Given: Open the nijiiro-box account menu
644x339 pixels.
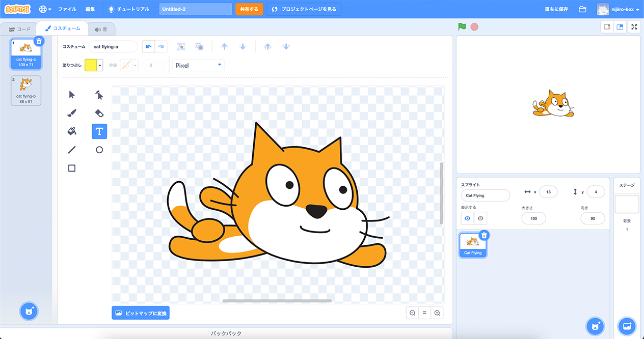Looking at the screenshot, I should pos(618,9).
